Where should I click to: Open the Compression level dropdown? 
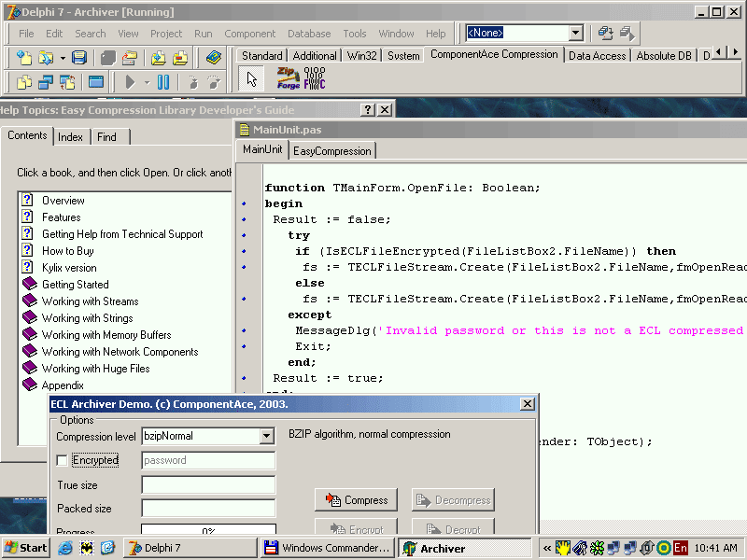coord(266,436)
